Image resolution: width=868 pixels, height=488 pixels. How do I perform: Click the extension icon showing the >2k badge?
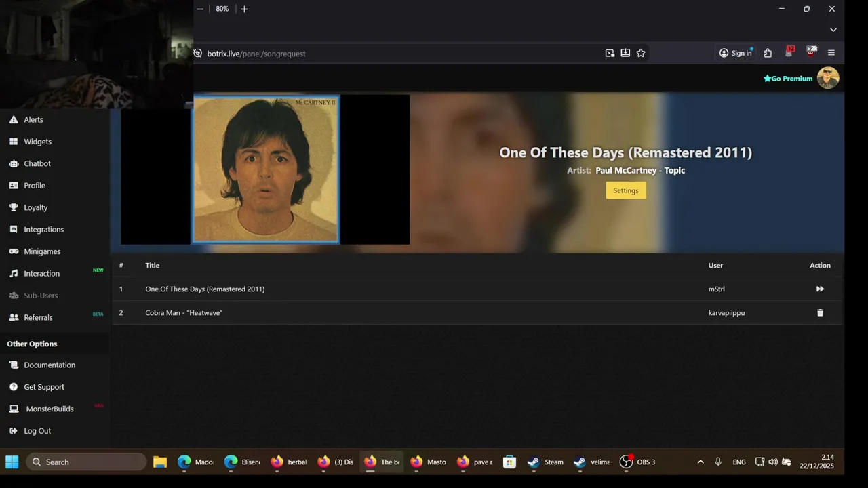point(811,52)
